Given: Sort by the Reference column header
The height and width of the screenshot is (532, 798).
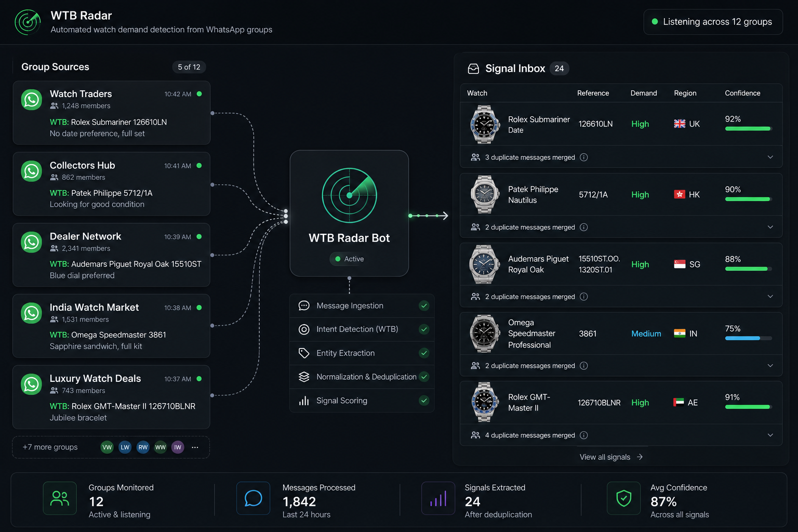Looking at the screenshot, I should (x=593, y=93).
